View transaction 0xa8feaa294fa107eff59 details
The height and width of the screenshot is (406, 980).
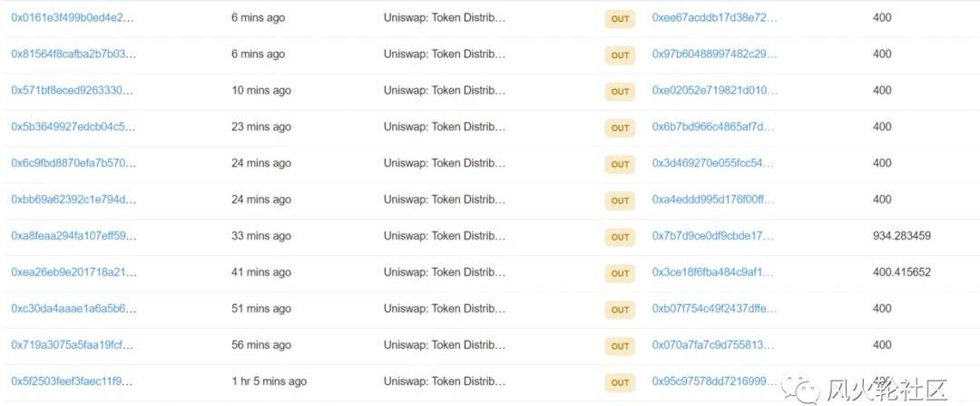coord(73,235)
